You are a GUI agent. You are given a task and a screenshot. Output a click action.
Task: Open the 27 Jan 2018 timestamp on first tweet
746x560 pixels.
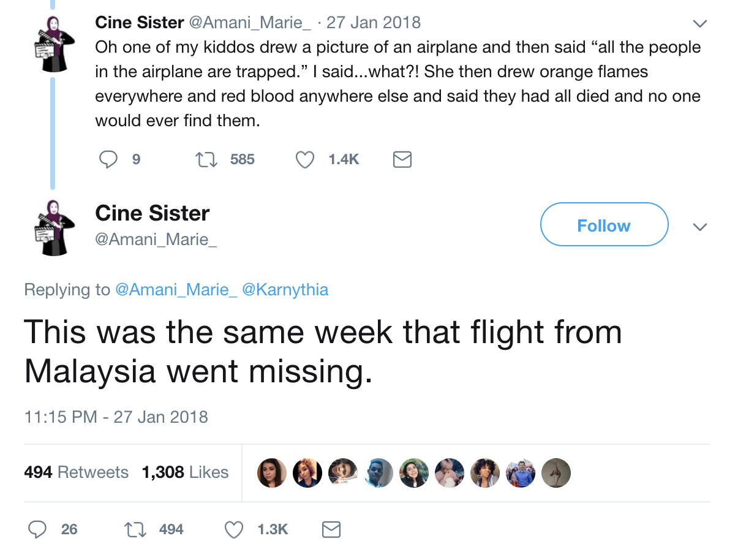tap(374, 23)
